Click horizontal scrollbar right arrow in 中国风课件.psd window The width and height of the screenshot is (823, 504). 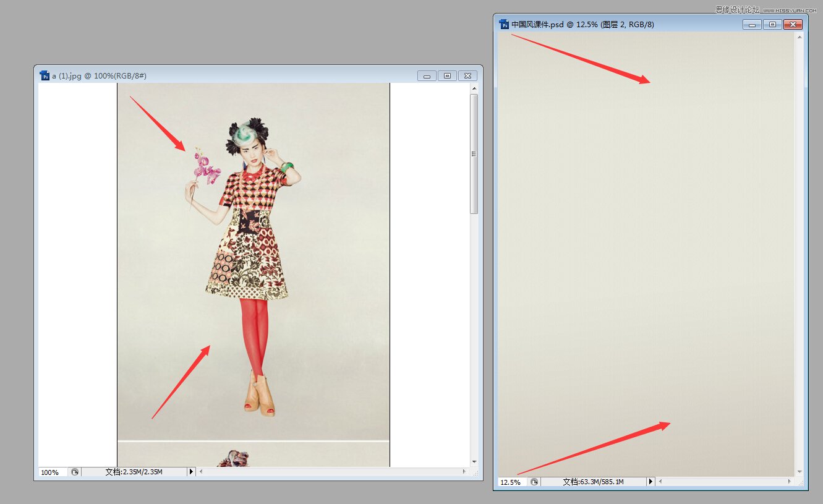pyautogui.click(x=790, y=482)
